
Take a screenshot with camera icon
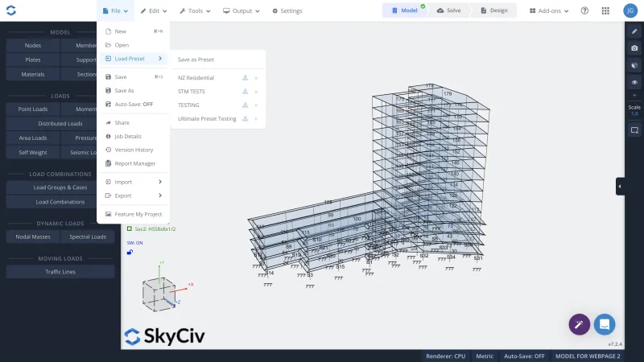[634, 48]
